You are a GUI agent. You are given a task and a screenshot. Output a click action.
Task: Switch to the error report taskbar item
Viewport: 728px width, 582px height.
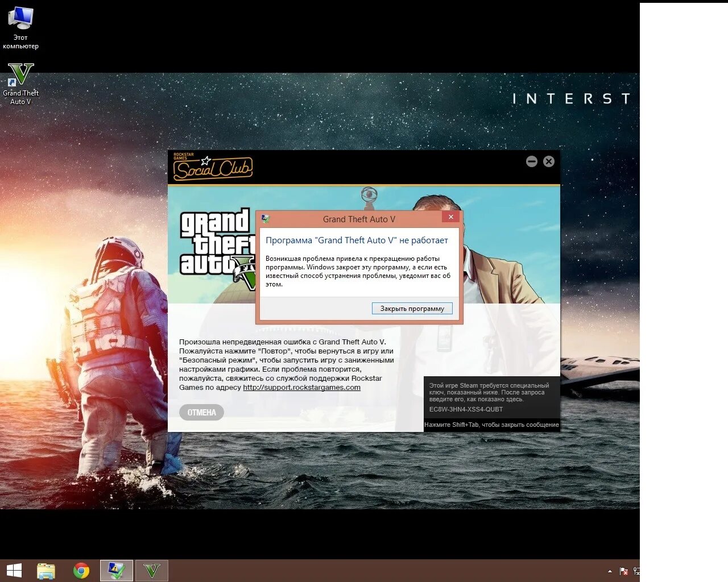click(x=117, y=571)
